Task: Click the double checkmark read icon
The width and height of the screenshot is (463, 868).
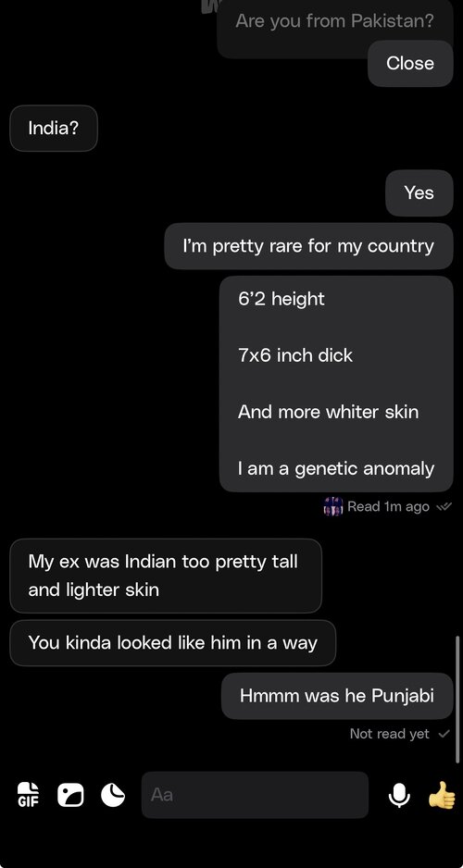Action: 444,506
